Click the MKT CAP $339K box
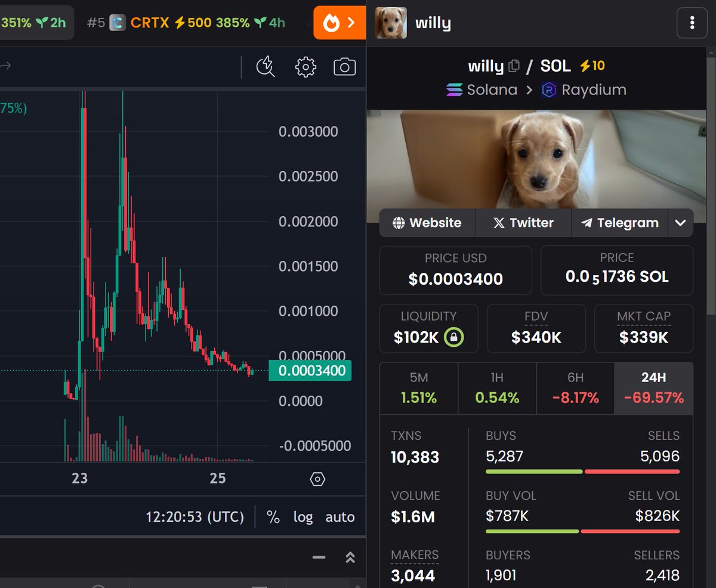716x588 pixels. point(644,328)
